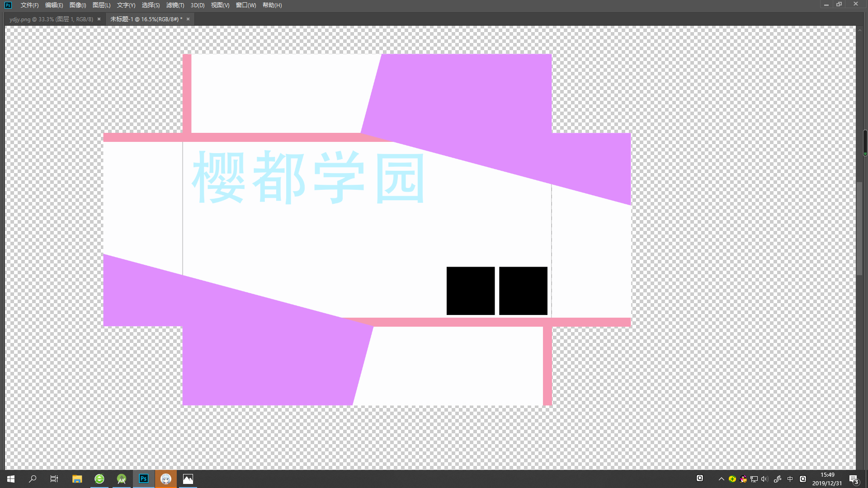The height and width of the screenshot is (488, 868).
Task: Open File Explorer from the taskbar
Action: (x=77, y=479)
